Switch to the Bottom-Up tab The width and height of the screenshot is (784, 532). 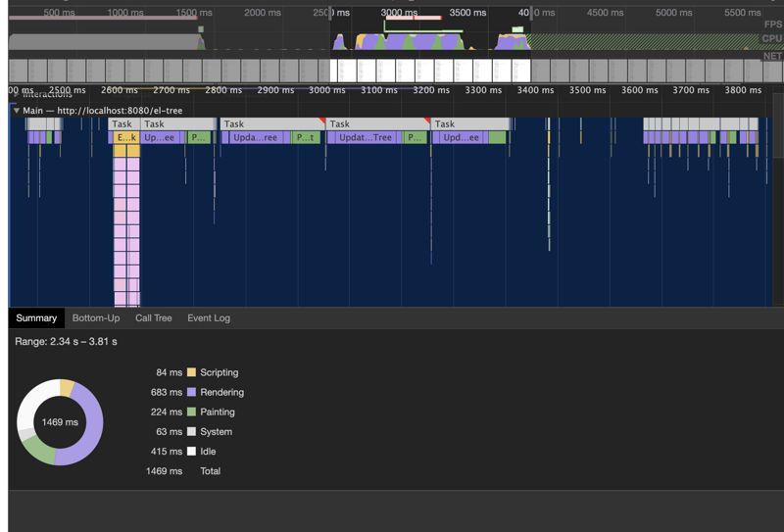96,318
